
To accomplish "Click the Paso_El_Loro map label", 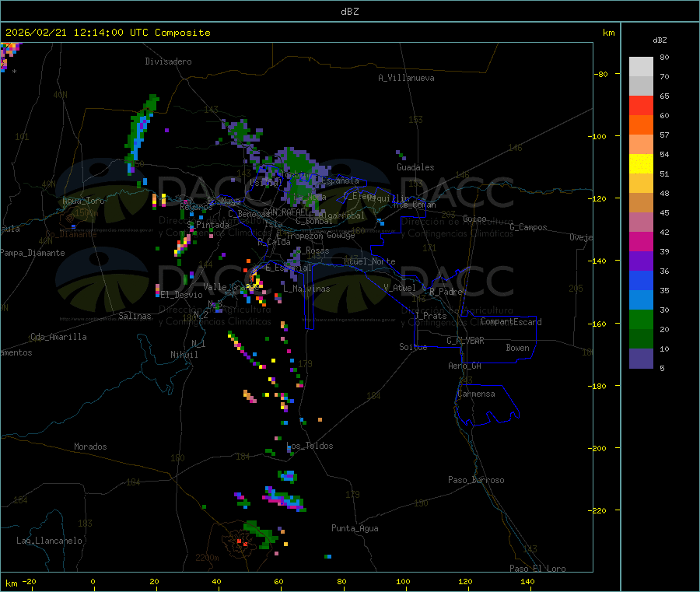I will (x=537, y=569).
